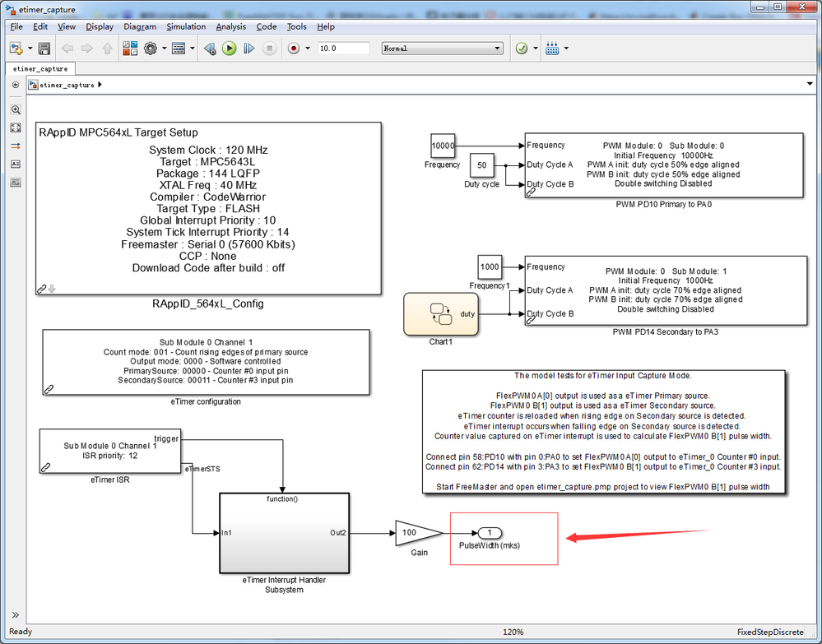Click the Record simulation button

[x=294, y=49]
